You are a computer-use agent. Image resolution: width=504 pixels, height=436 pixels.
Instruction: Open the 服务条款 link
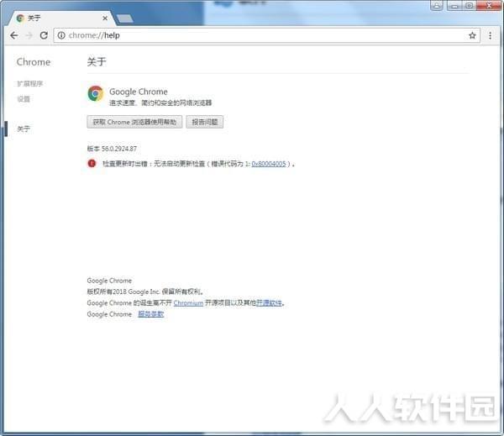pos(150,314)
